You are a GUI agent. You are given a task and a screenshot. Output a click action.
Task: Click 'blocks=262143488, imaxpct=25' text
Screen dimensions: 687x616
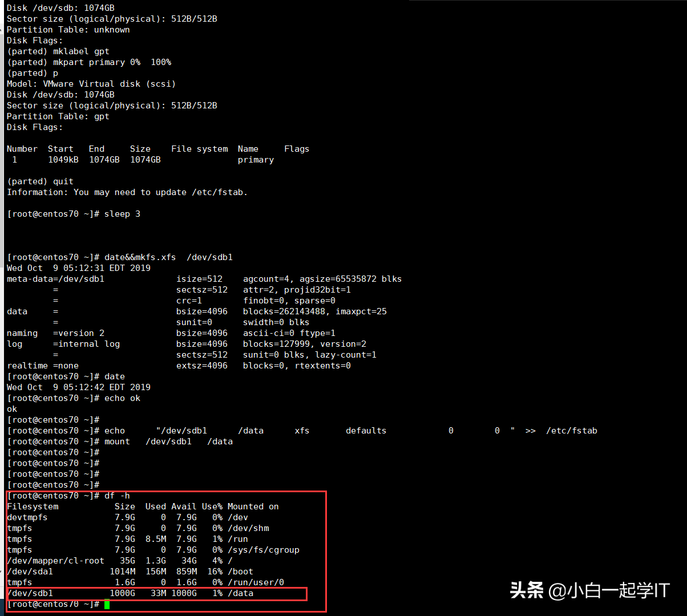(x=315, y=311)
